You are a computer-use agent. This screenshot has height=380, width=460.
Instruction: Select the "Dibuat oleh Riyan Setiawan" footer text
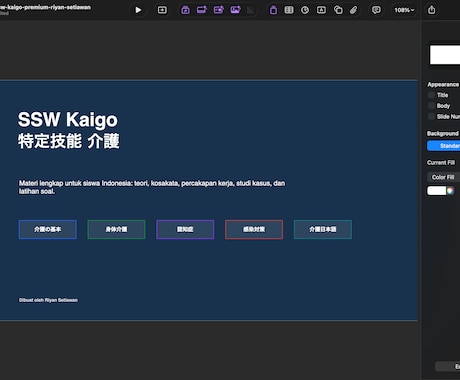(48, 300)
